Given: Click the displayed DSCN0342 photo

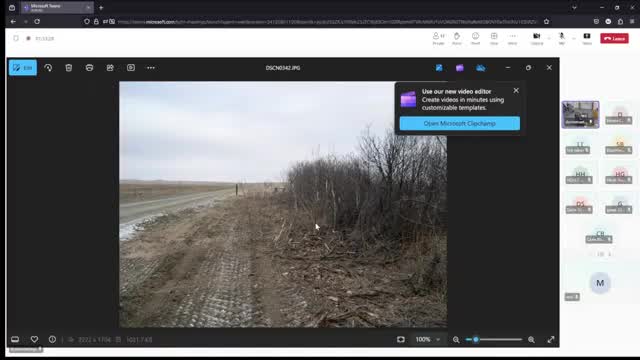Looking at the screenshot, I should coord(283,204).
